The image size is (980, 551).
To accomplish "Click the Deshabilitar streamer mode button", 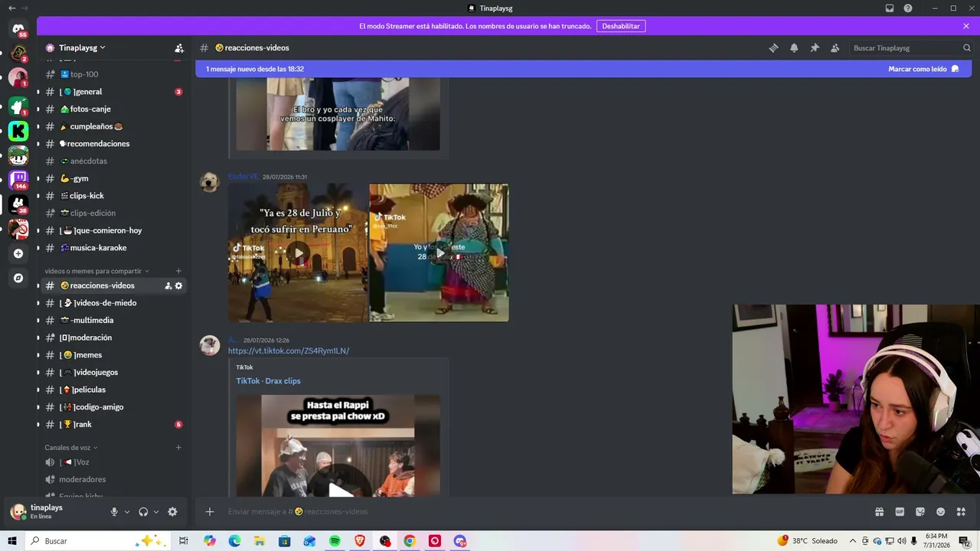I will (x=621, y=26).
